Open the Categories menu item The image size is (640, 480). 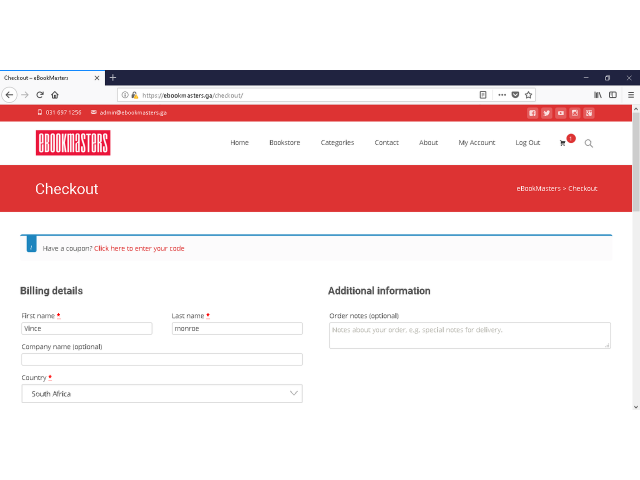(337, 142)
